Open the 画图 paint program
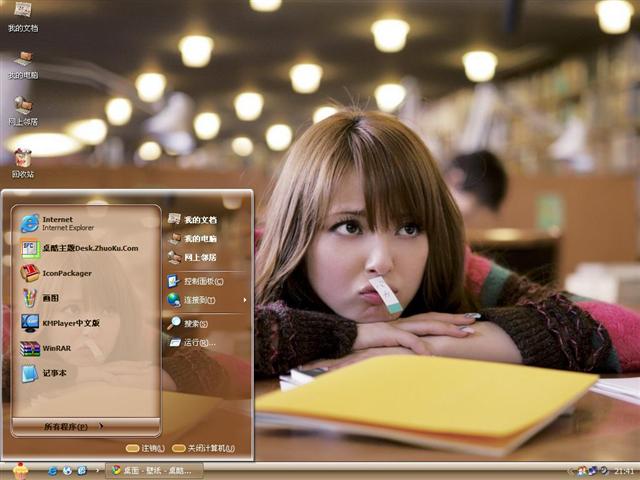The height and width of the screenshot is (480, 640). coord(40,298)
